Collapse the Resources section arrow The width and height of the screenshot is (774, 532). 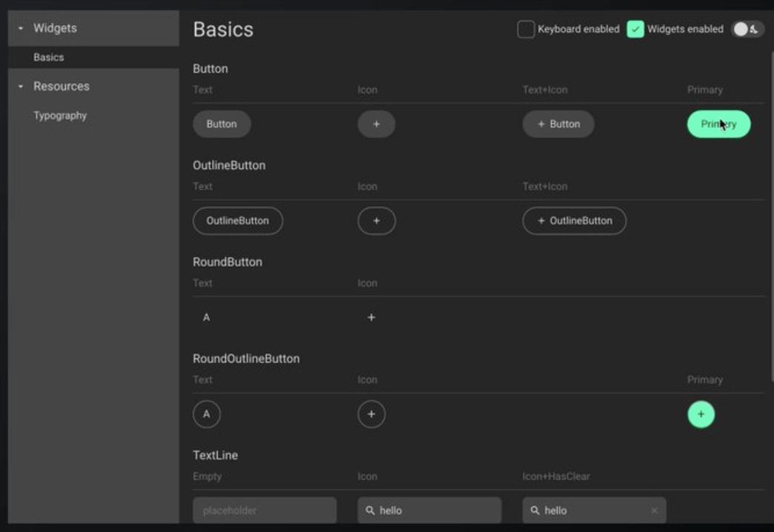tap(21, 87)
